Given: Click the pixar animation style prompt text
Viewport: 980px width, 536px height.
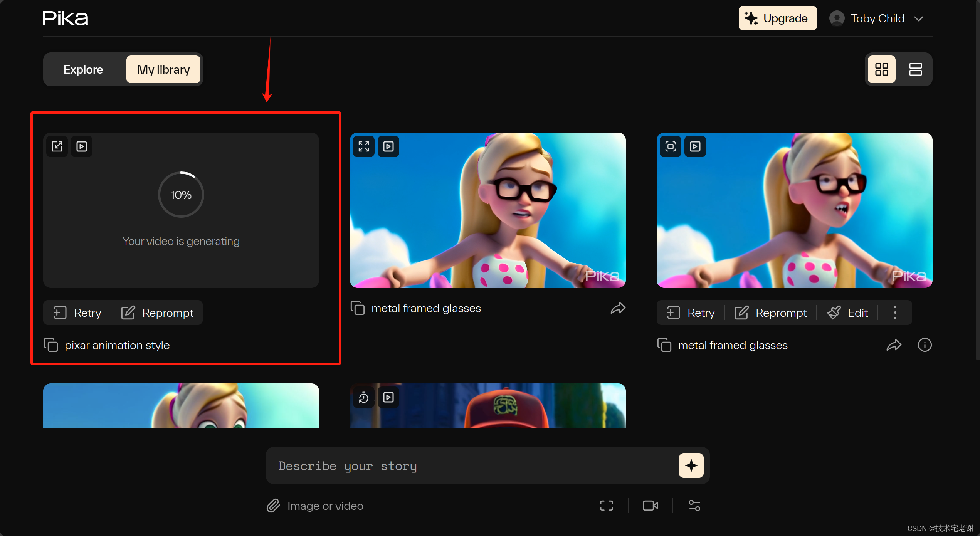Looking at the screenshot, I should (117, 345).
